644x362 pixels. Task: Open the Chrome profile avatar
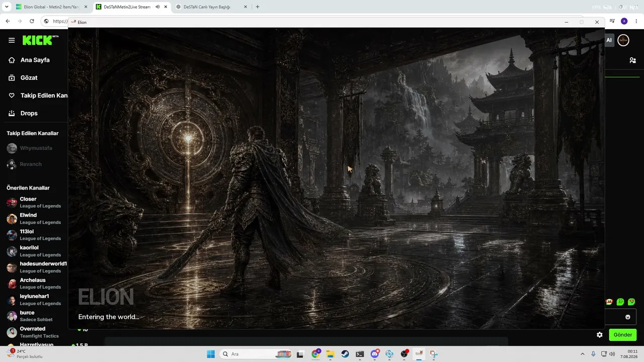(624, 21)
